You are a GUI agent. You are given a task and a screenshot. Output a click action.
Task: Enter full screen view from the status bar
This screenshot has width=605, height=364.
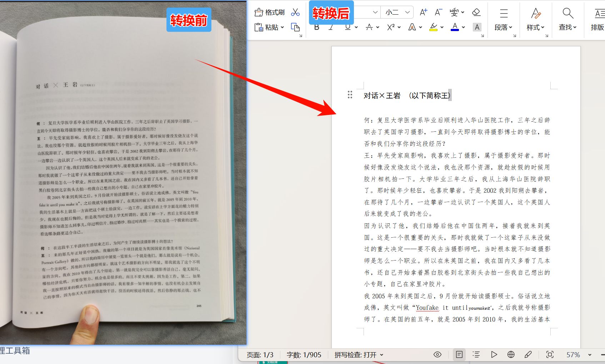(x=550, y=354)
